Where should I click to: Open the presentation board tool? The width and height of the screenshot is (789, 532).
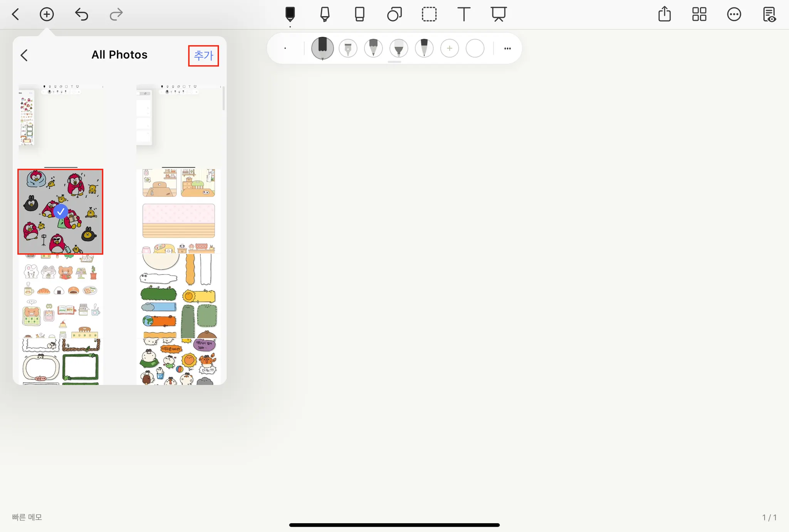click(499, 15)
